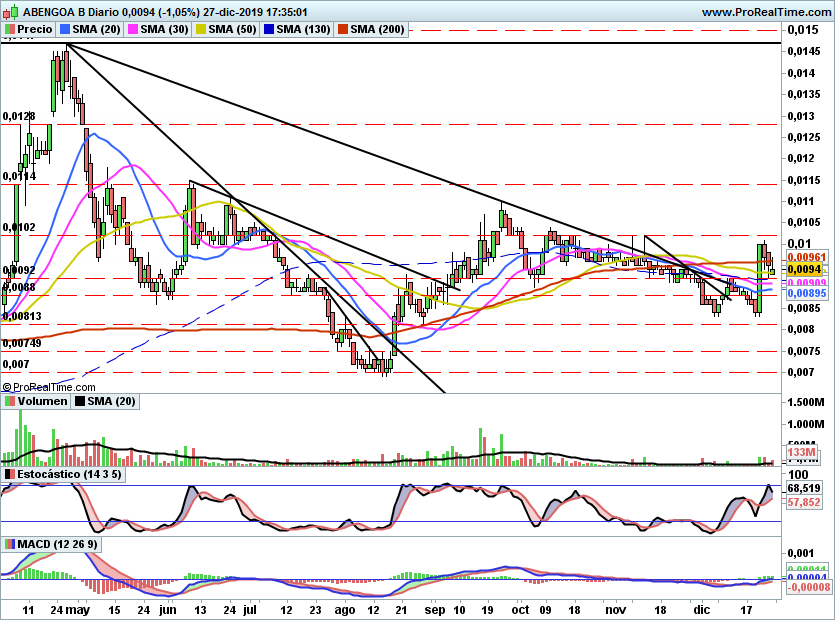Click the www.ProRealTime.com link

pos(765,12)
